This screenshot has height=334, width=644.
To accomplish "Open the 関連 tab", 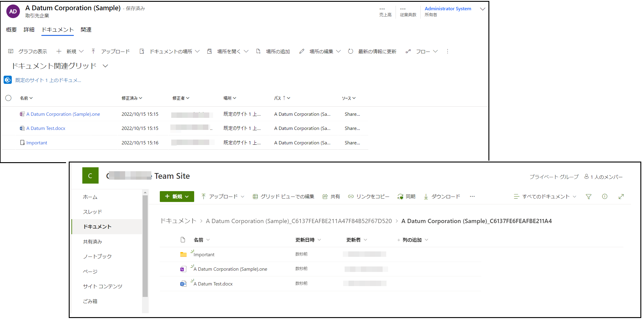I will point(86,30).
